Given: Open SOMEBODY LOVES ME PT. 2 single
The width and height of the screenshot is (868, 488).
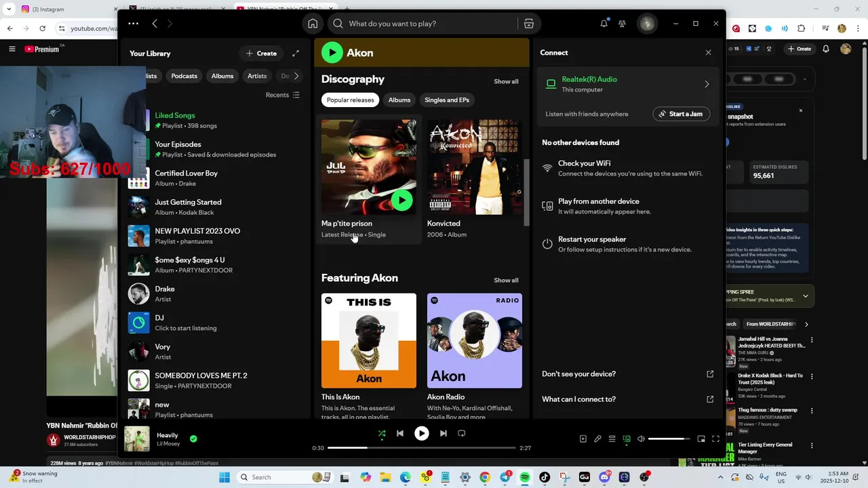Looking at the screenshot, I should [x=214, y=380].
